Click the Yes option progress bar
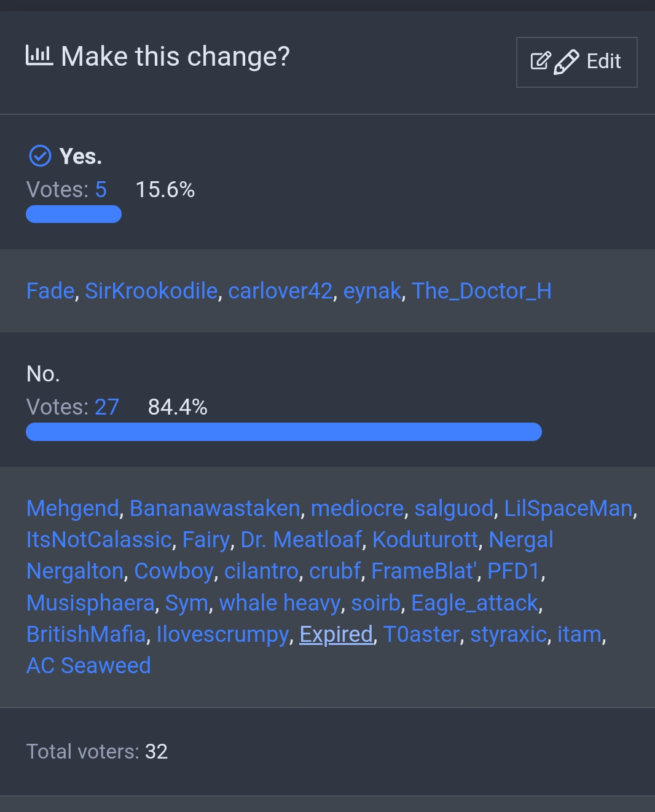This screenshot has width=655, height=812. pos(74,214)
